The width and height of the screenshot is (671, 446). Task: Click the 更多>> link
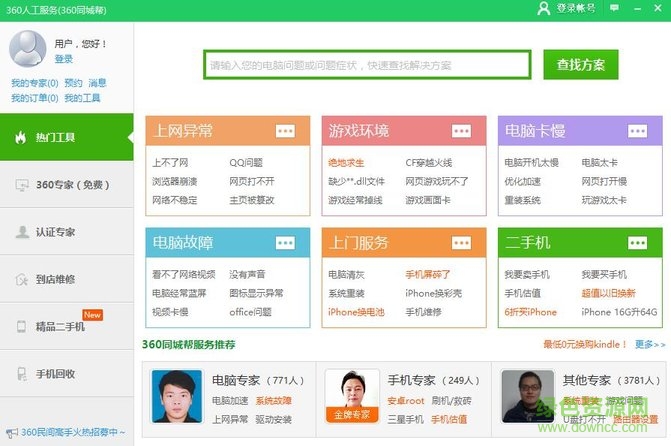[649, 344]
